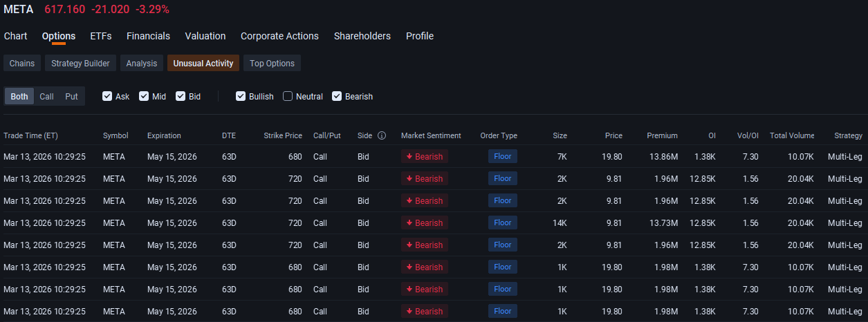Uncheck the Bullish sentiment checkbox
The height and width of the screenshot is (322, 868).
(241, 96)
